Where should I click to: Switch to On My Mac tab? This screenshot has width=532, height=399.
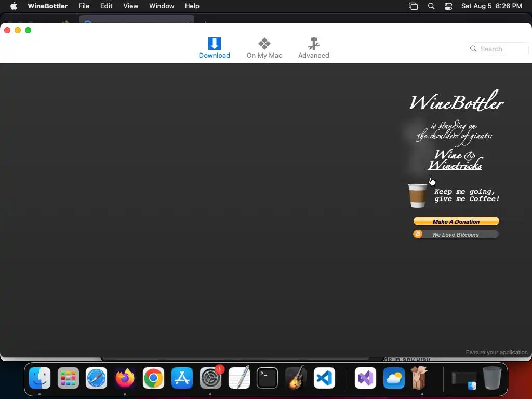[x=264, y=48]
